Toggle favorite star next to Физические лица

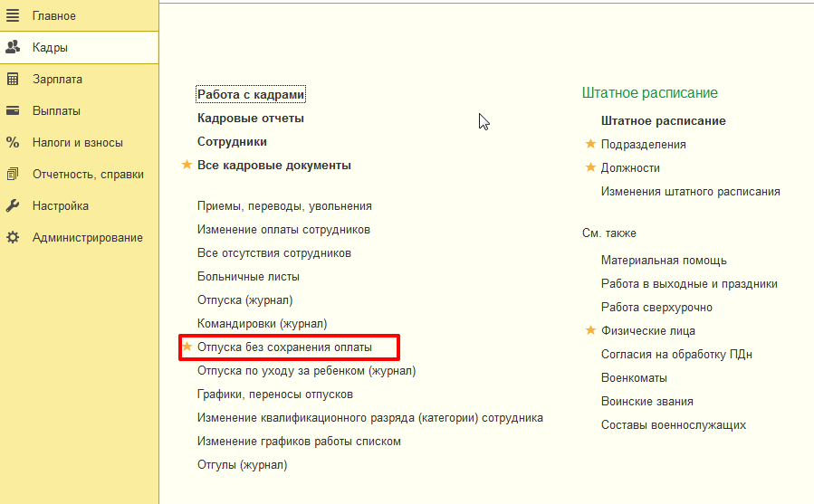coord(590,330)
